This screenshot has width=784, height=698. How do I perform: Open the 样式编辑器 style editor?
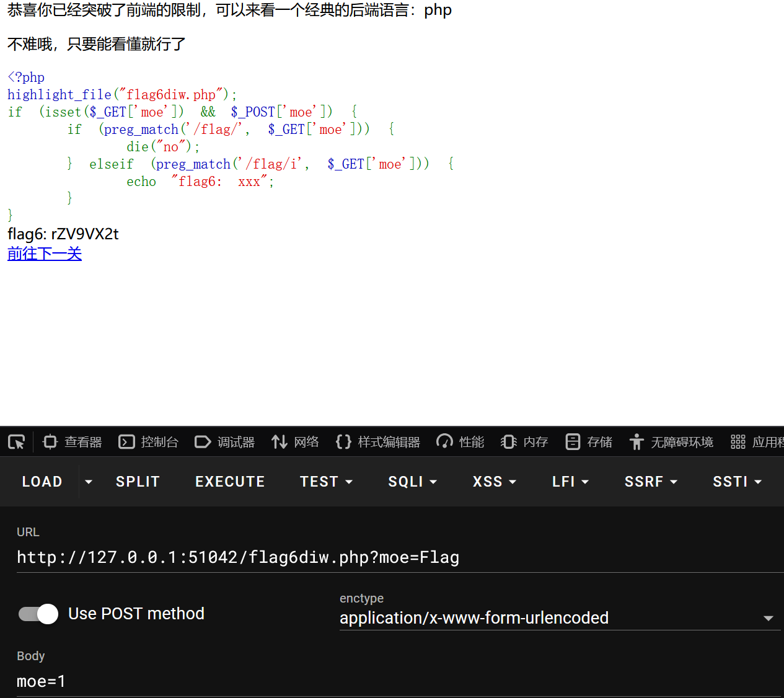click(378, 441)
